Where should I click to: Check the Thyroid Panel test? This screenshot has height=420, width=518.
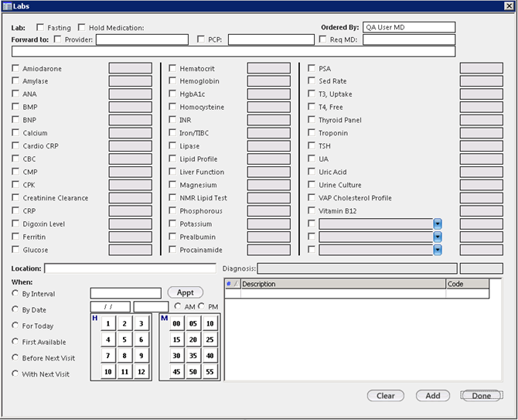pos(312,120)
